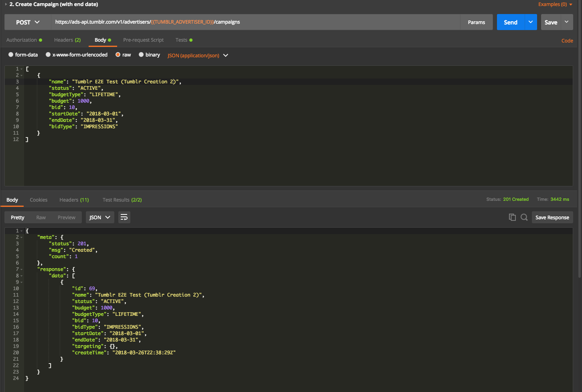Fold response line 8 data array

tap(22, 276)
